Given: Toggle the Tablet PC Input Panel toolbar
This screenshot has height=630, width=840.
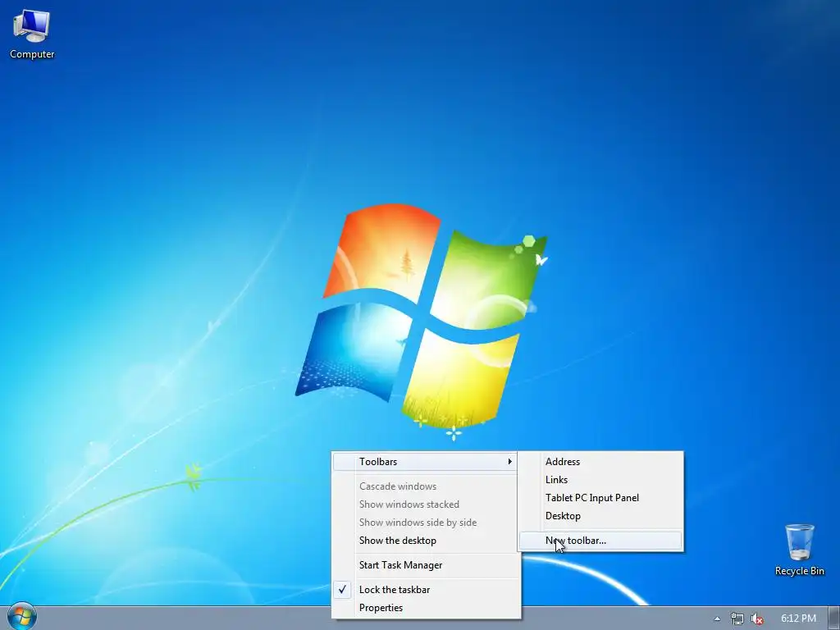Looking at the screenshot, I should (600, 498).
